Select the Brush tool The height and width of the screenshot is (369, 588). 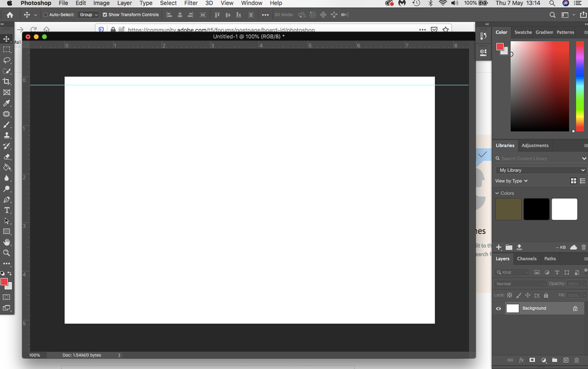tap(7, 124)
